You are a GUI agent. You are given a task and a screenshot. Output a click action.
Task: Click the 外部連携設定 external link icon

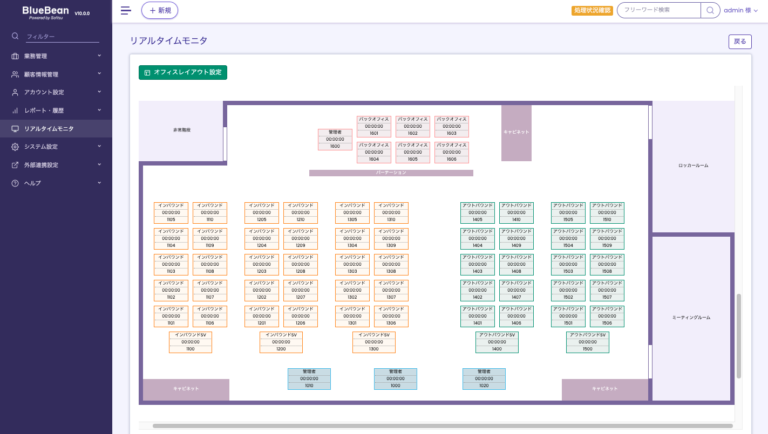pos(15,165)
